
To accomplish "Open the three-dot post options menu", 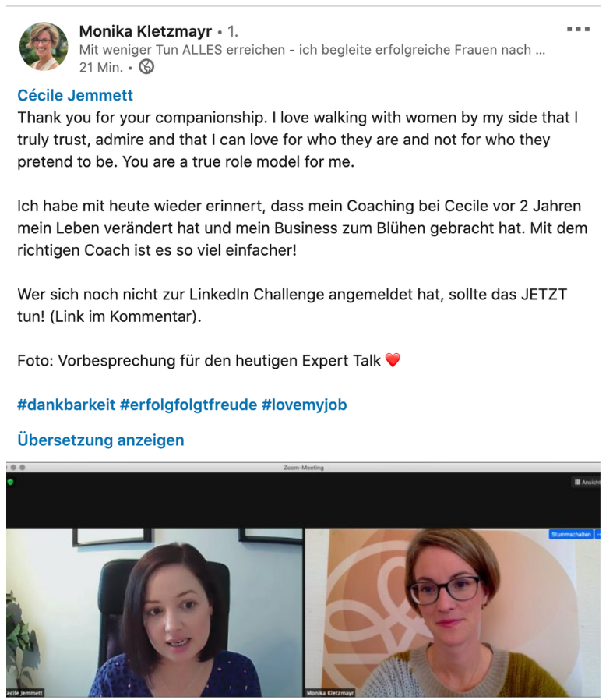I will coord(578,29).
